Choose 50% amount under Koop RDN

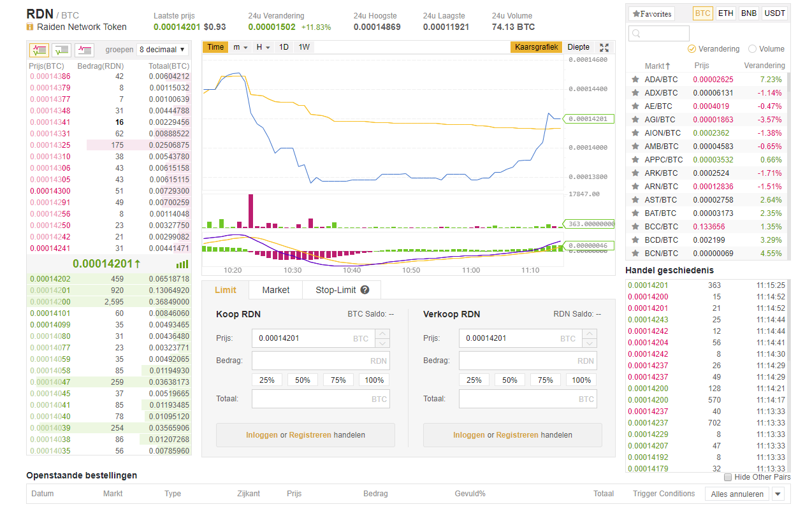(303, 380)
